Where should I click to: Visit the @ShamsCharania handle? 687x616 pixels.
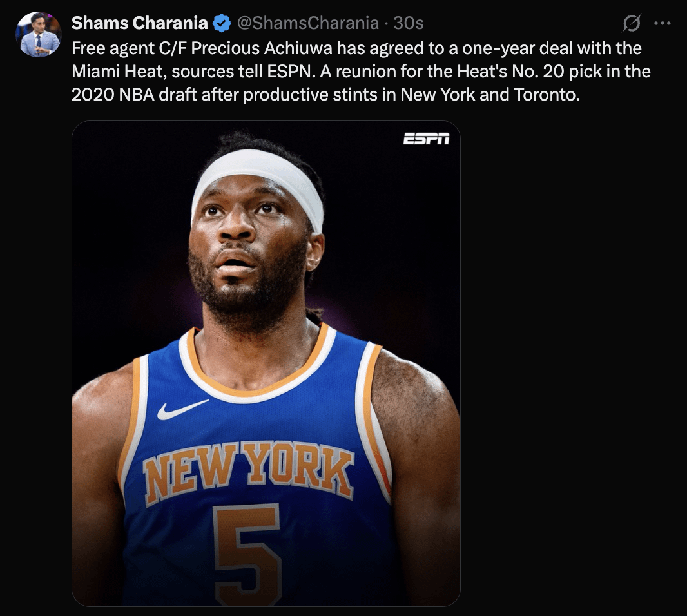(x=305, y=22)
